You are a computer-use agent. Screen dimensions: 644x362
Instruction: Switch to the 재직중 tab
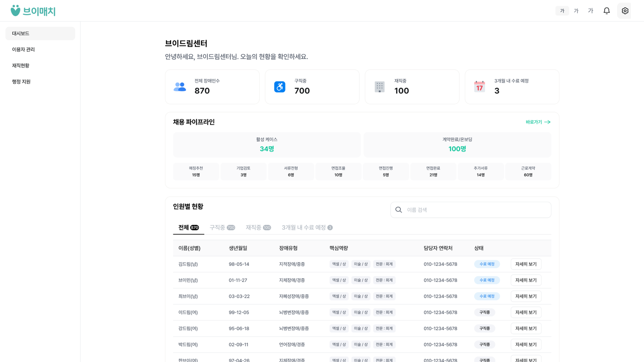[x=258, y=228]
